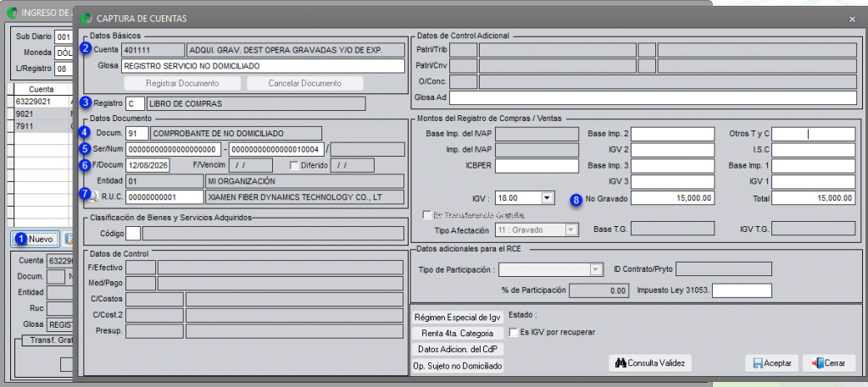Viewport: 868px width, 387px height.
Task: Click the Consulta Validez button
Action: click(650, 363)
